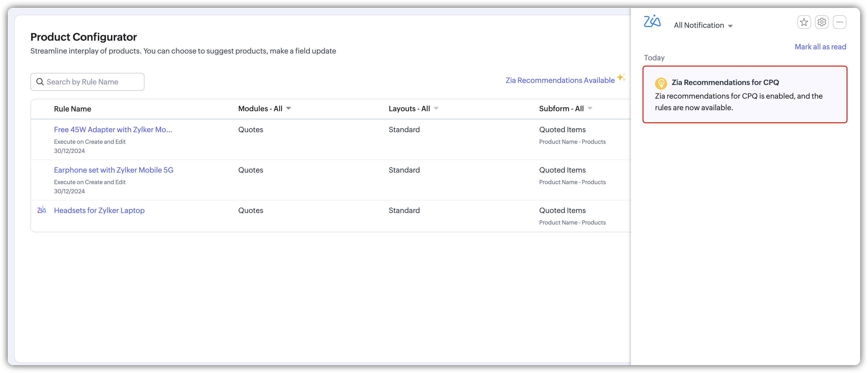The width and height of the screenshot is (868, 373).
Task: Open Zia Recommendations Available link
Action: coord(560,80)
